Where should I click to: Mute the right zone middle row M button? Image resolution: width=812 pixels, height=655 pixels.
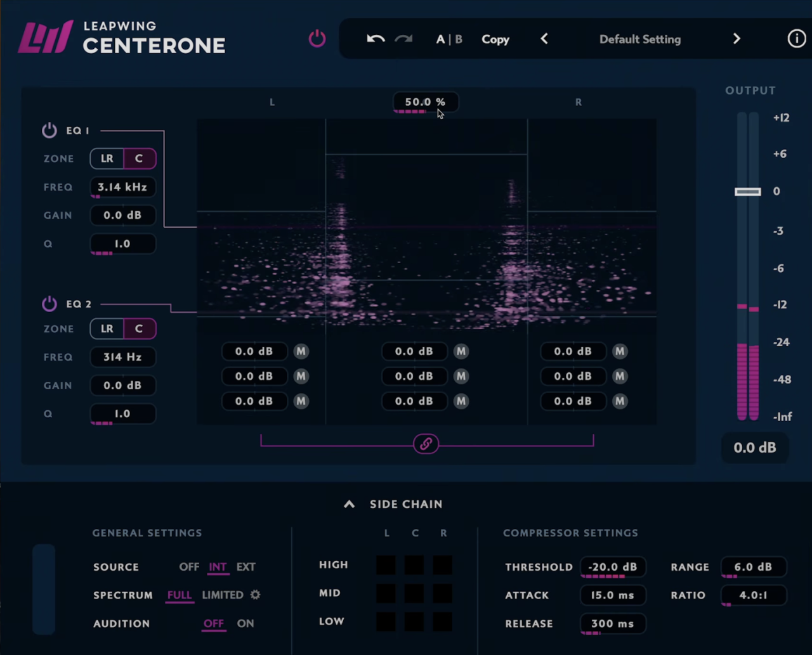(620, 376)
